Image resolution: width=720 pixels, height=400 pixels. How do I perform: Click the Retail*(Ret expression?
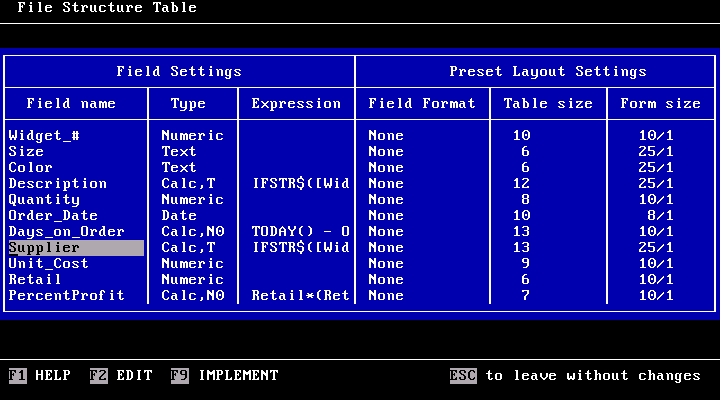[x=301, y=295]
